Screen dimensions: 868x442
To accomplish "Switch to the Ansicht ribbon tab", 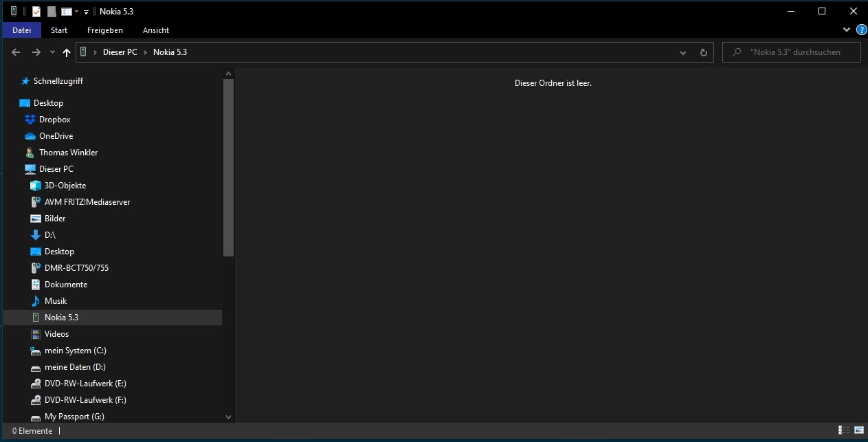I will pos(156,30).
